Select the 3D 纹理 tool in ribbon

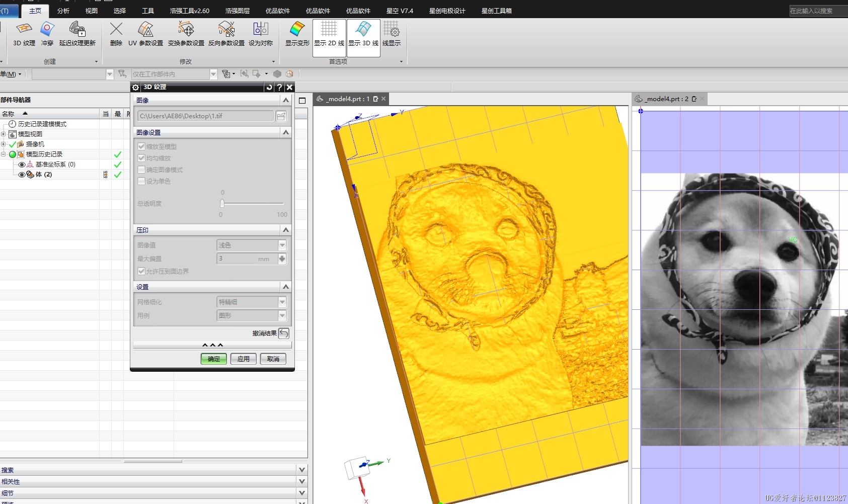(24, 34)
